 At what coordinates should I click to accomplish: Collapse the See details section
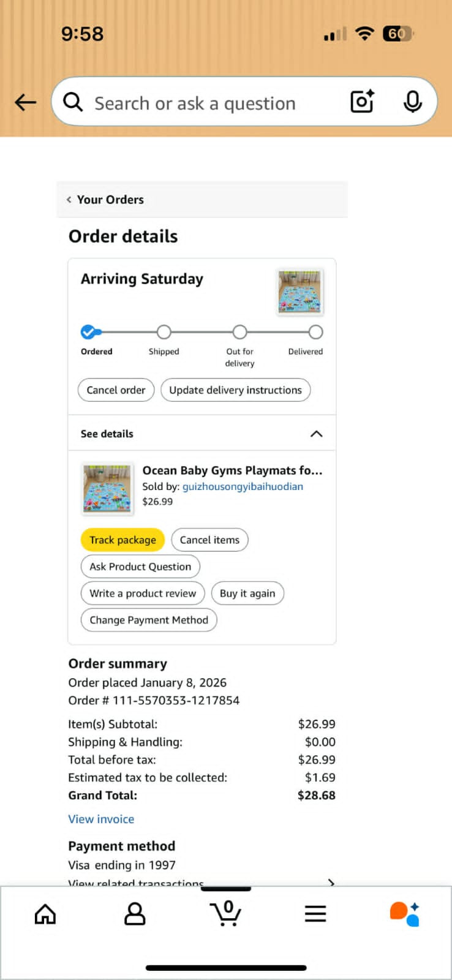(316, 434)
